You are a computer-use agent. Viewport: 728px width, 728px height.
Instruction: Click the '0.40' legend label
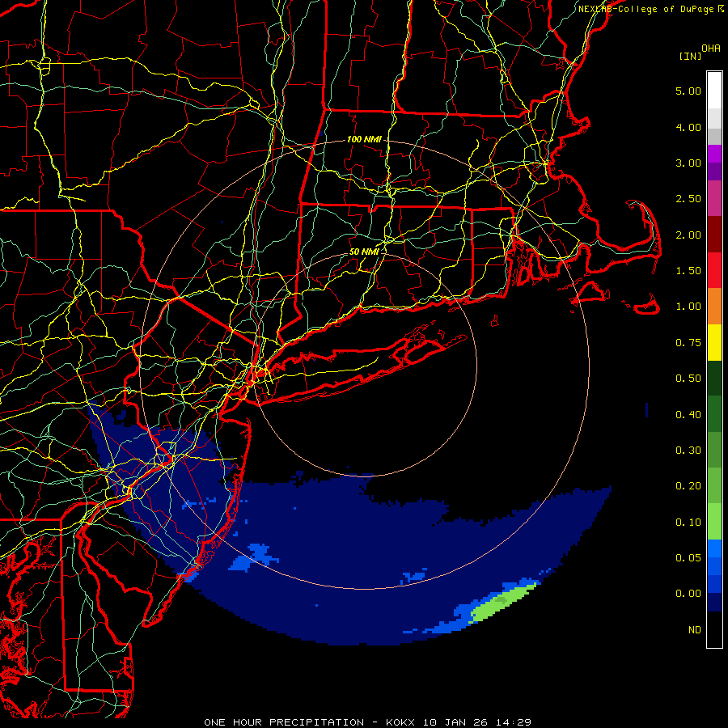click(688, 415)
